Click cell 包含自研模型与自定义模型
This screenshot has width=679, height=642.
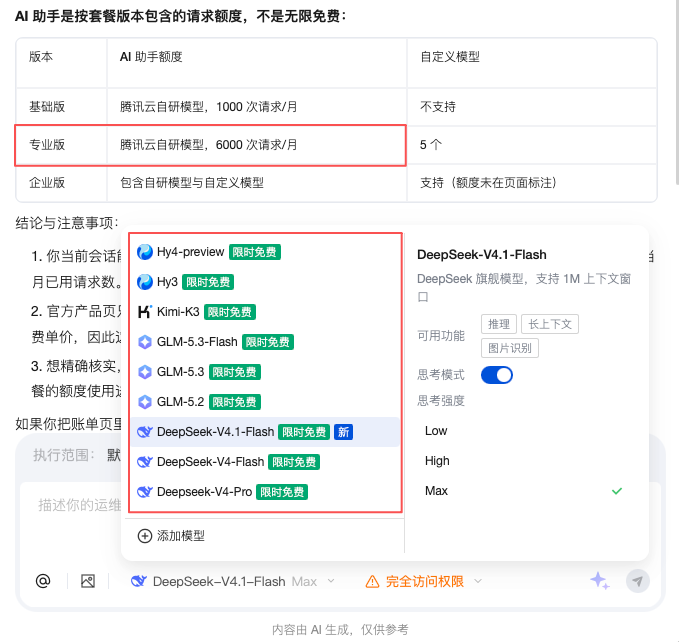(256, 183)
